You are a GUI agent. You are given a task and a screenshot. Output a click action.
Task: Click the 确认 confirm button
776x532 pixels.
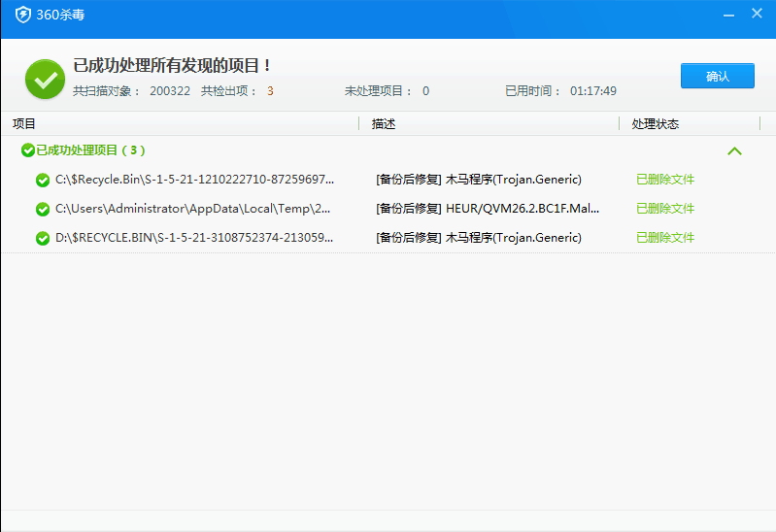click(x=717, y=76)
